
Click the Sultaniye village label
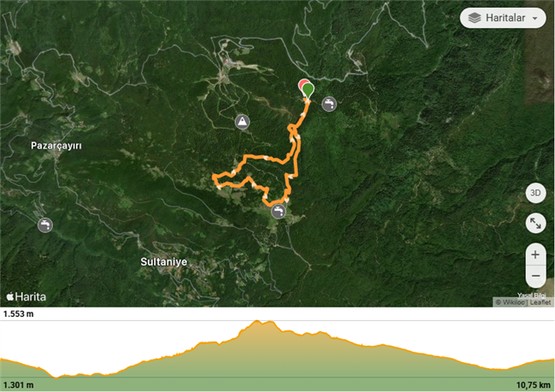pyautogui.click(x=164, y=262)
